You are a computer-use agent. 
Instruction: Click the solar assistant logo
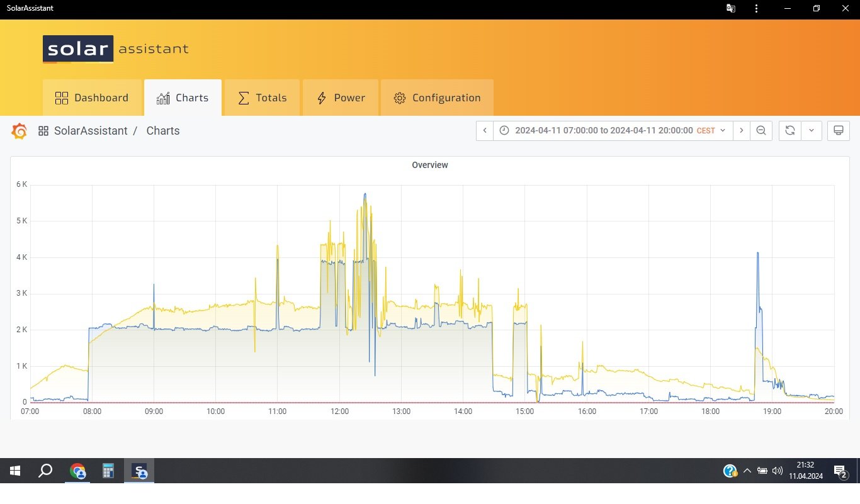115,49
